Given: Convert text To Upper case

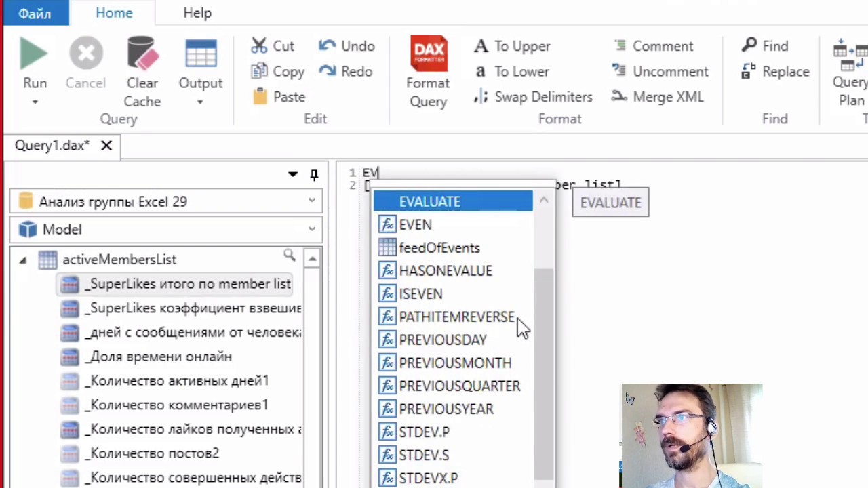Looking at the screenshot, I should tap(513, 46).
